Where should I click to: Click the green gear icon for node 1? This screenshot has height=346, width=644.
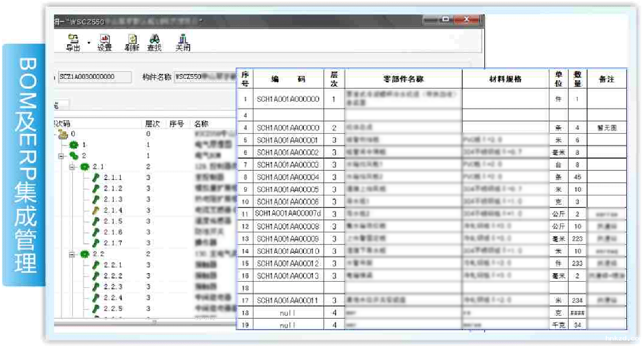pyautogui.click(x=74, y=145)
